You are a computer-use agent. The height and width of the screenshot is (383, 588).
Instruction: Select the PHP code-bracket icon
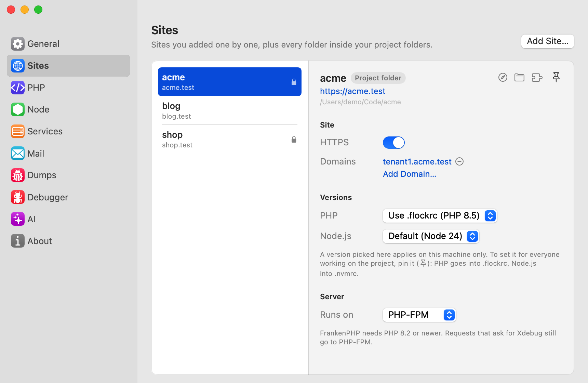click(17, 88)
